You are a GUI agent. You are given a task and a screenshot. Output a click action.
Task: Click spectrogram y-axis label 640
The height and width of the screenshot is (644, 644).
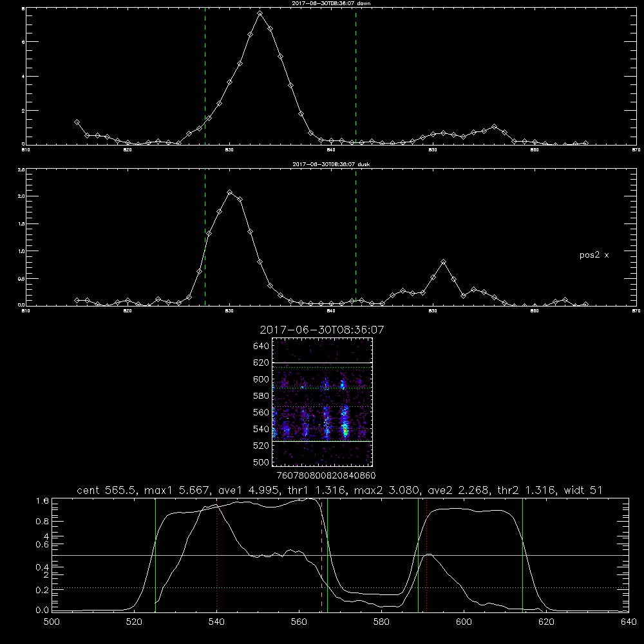click(x=261, y=346)
